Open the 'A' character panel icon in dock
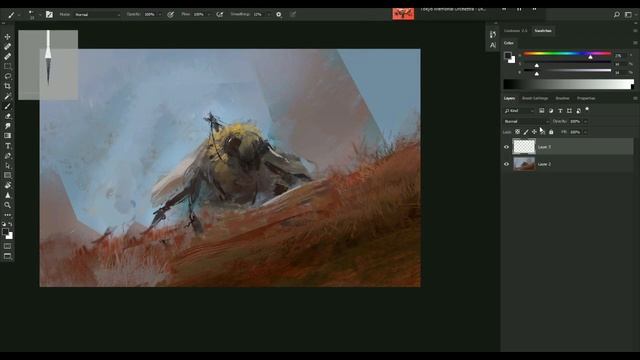640x360 pixels. tap(493, 45)
